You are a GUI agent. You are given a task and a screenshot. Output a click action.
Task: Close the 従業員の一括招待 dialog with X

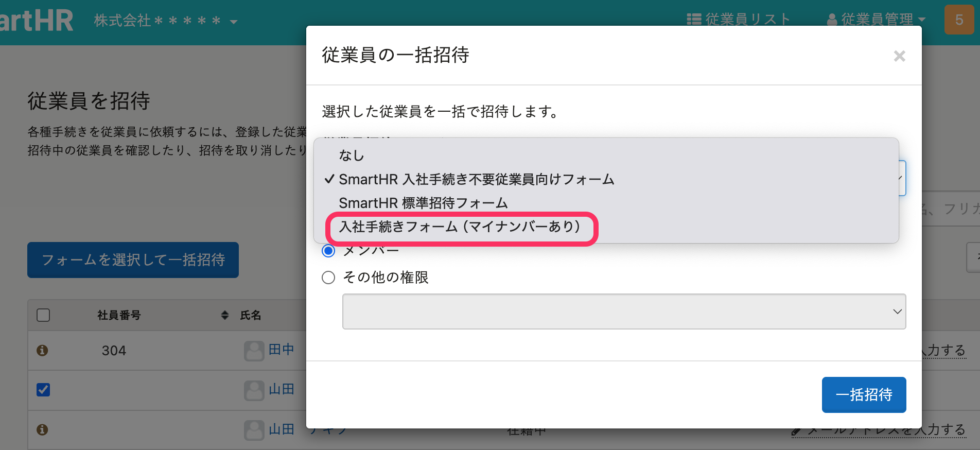click(x=899, y=56)
